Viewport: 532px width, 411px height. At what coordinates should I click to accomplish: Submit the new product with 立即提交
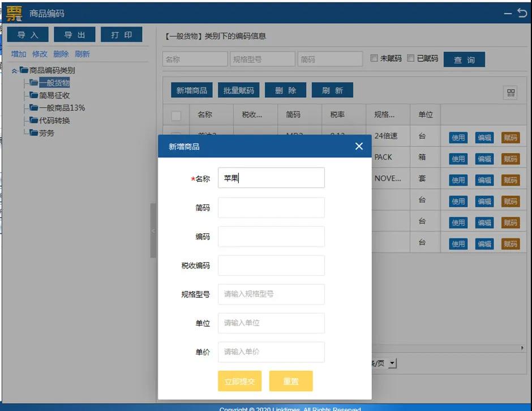coord(239,381)
